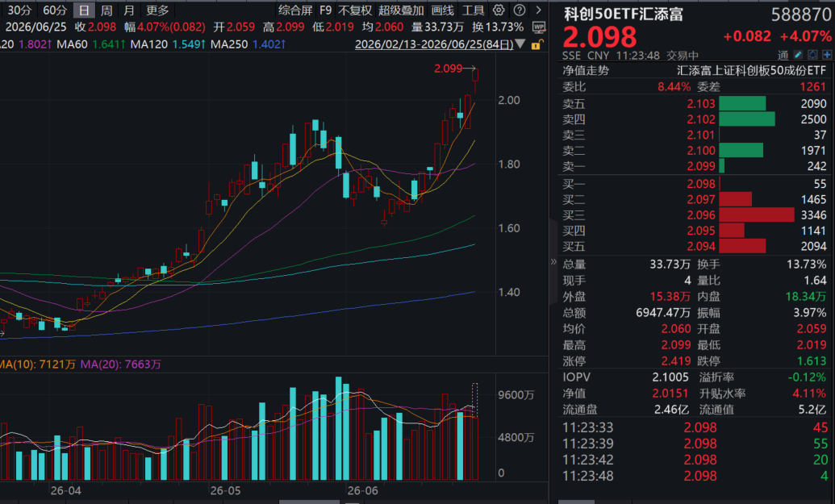
Task: Open 画线 drawing tools
Action: 442,10
